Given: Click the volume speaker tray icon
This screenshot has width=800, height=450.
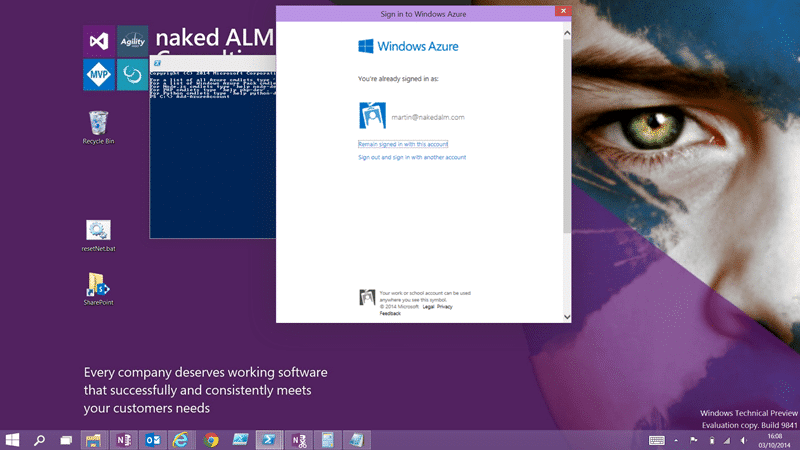Looking at the screenshot, I should pyautogui.click(x=744, y=440).
